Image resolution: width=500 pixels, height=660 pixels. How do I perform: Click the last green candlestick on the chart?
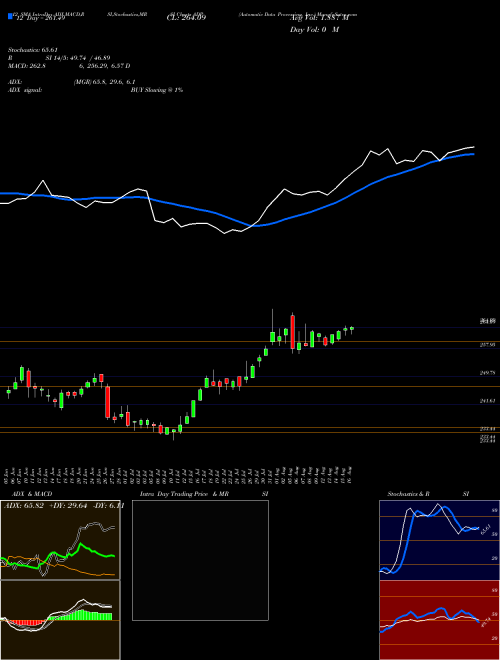point(352,329)
